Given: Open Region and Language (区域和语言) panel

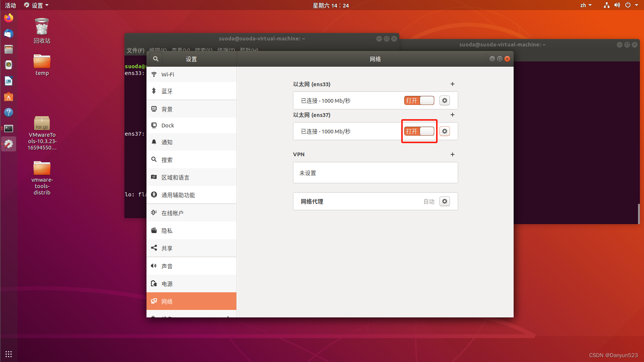Looking at the screenshot, I should (x=191, y=177).
